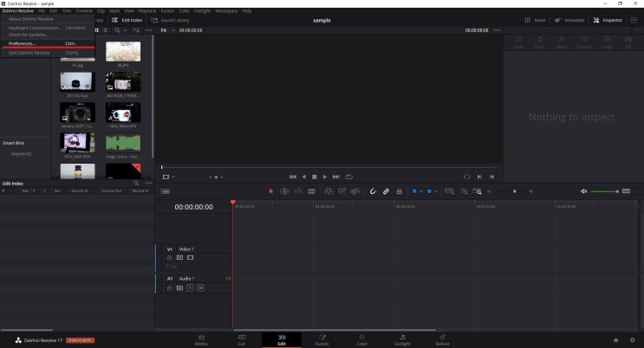Image resolution: width=644 pixels, height=348 pixels.
Task: Click the Detail Zoom icon
Action: click(464, 191)
